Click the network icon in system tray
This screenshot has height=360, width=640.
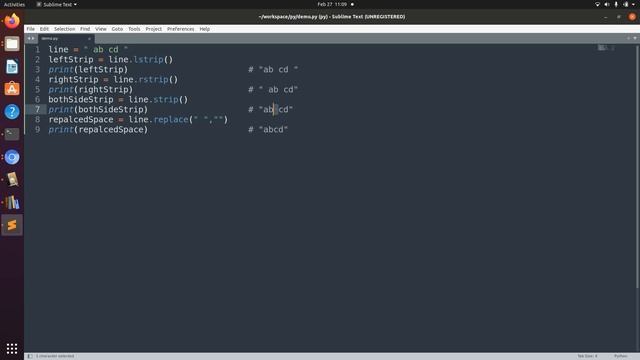tap(598, 4)
